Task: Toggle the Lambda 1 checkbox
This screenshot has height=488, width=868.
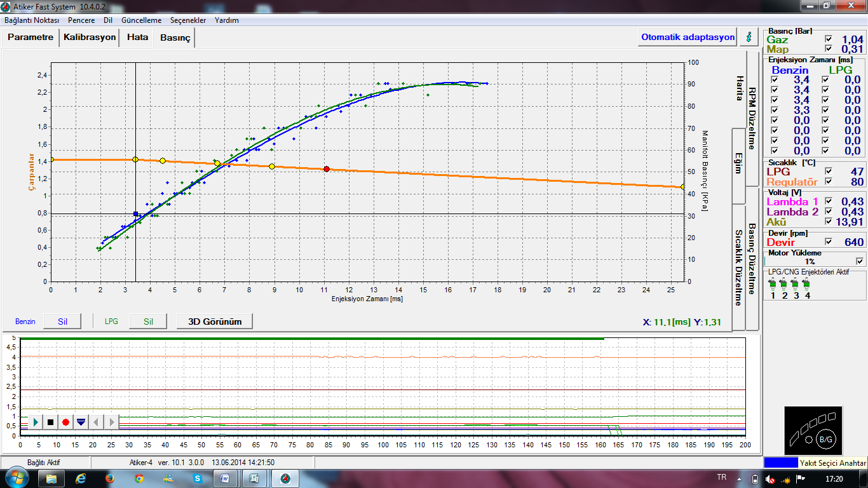Action: (828, 201)
